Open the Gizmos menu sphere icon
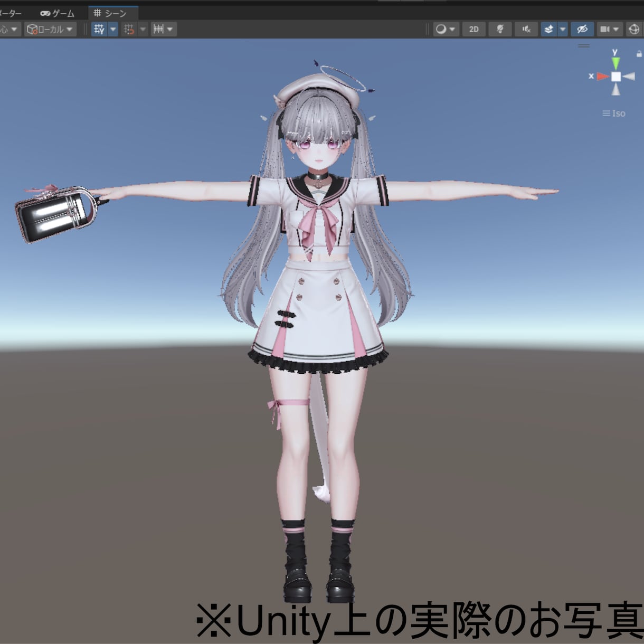Image resolution: width=644 pixels, height=644 pixels. (x=634, y=30)
